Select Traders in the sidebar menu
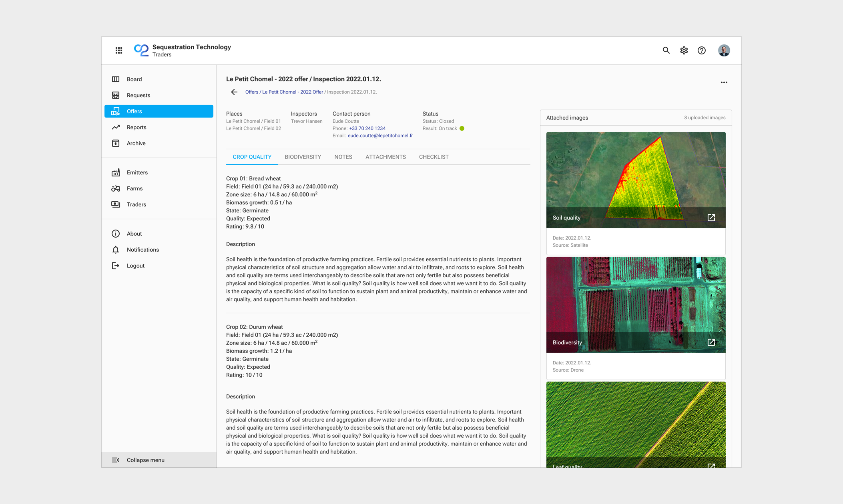The width and height of the screenshot is (843, 504). [159, 204]
